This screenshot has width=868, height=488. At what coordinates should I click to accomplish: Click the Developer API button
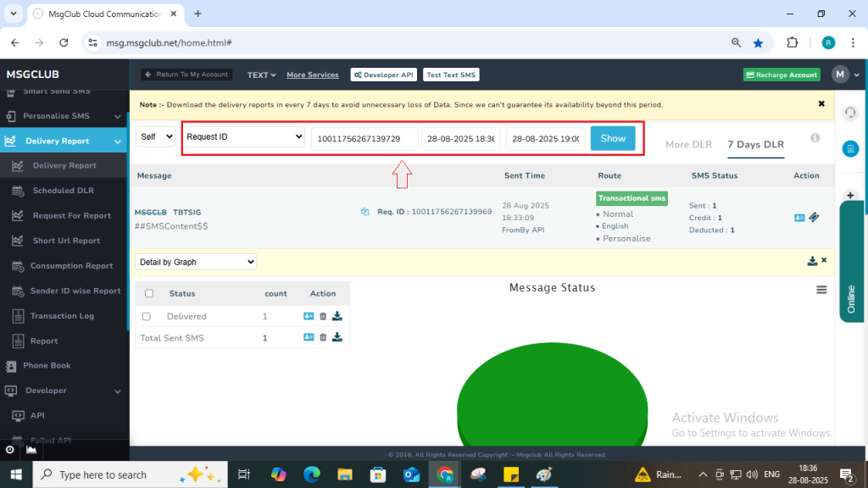tap(384, 75)
